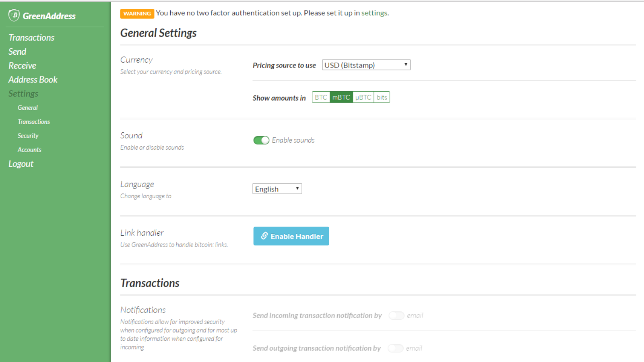Image resolution: width=644 pixels, height=362 pixels.
Task: Toggle the Enable sounds switch
Action: 261,140
